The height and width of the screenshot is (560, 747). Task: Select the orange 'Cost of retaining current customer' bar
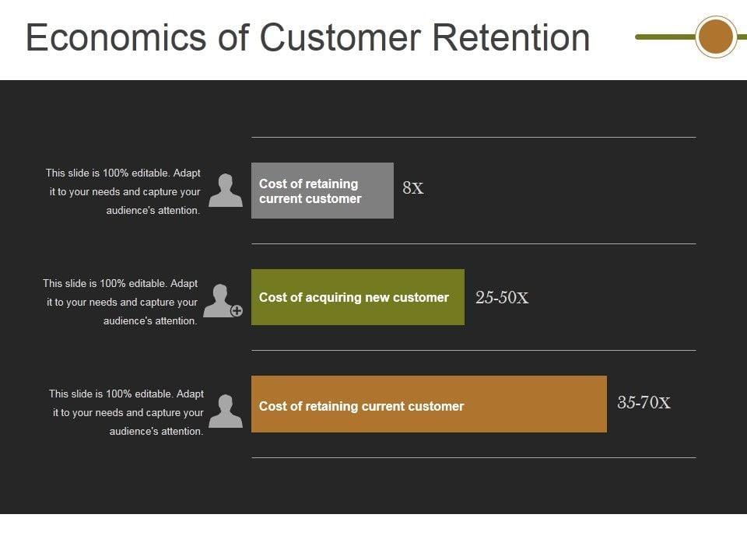coord(428,404)
